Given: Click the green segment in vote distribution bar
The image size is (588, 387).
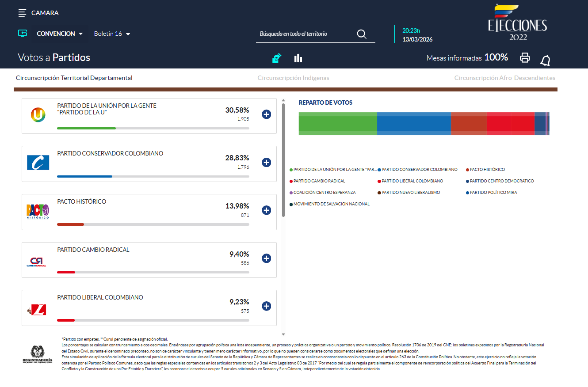Looking at the screenshot, I should click(x=338, y=123).
